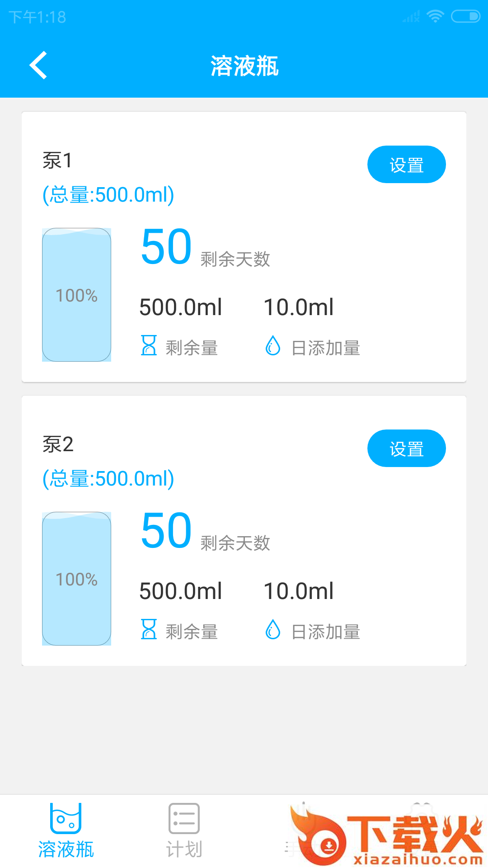Tap the Pump 2 bottle level graphic

(76, 579)
